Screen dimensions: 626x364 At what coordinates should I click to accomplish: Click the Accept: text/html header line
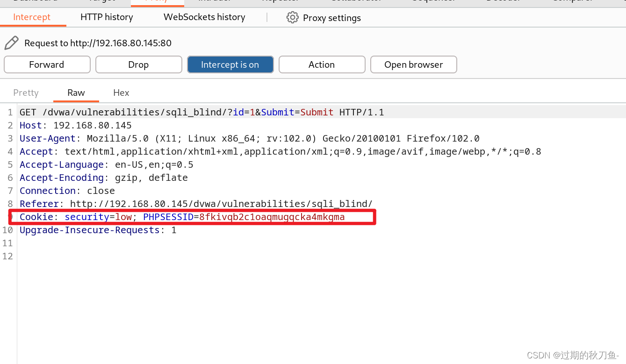click(281, 151)
